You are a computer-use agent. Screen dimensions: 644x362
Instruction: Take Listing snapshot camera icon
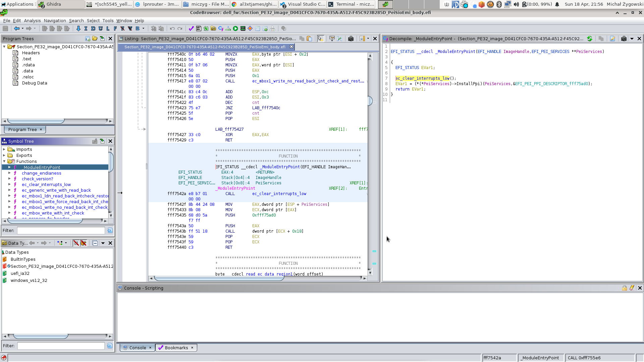click(x=351, y=39)
